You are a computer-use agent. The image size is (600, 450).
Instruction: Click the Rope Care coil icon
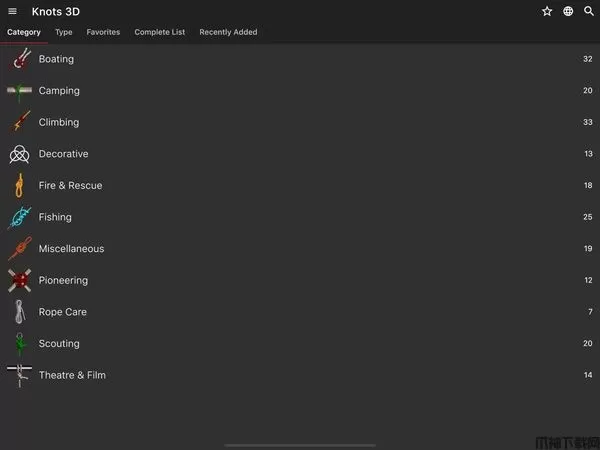coord(20,312)
